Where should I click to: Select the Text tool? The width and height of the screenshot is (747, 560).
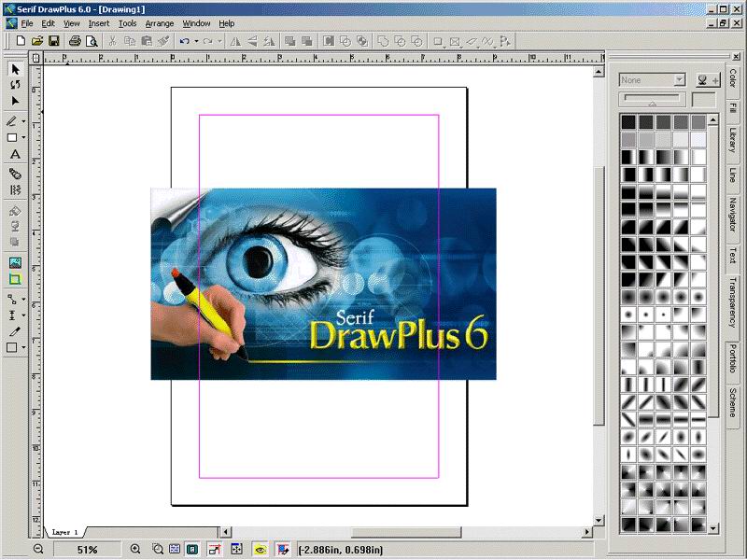coord(15,154)
